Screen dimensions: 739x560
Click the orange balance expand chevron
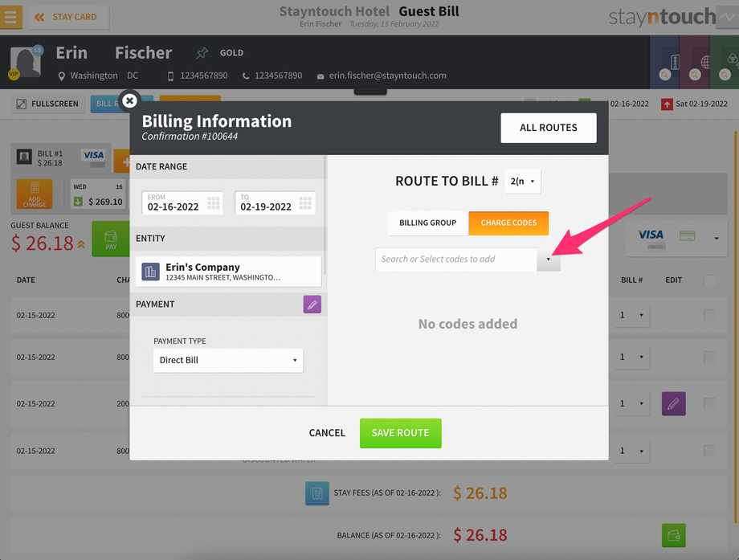81,243
